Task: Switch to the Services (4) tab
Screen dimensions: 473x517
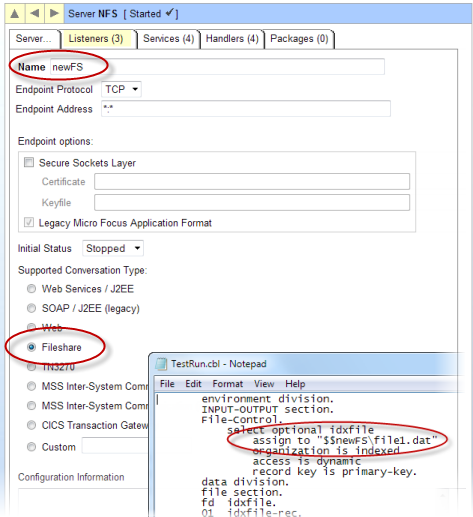Action: tap(168, 39)
